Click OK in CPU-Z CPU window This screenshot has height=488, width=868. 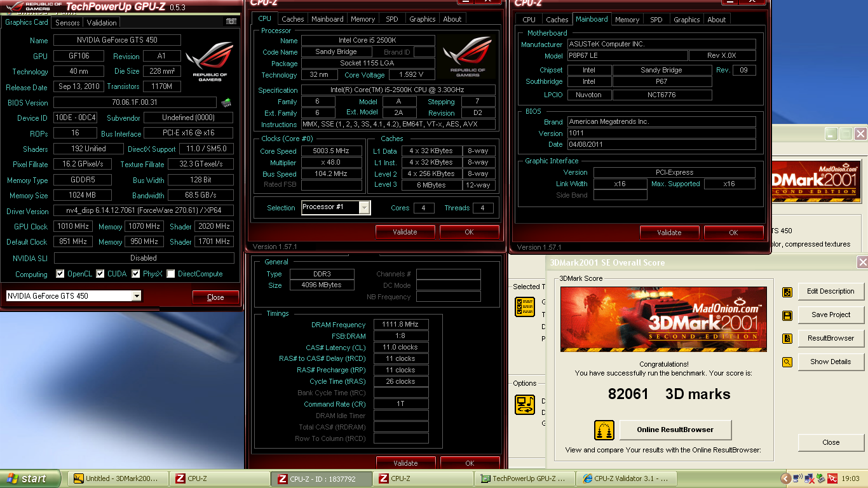(469, 232)
